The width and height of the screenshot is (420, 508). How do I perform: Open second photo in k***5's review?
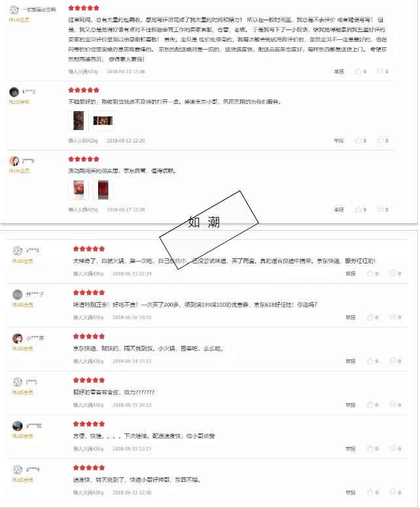(x=103, y=120)
